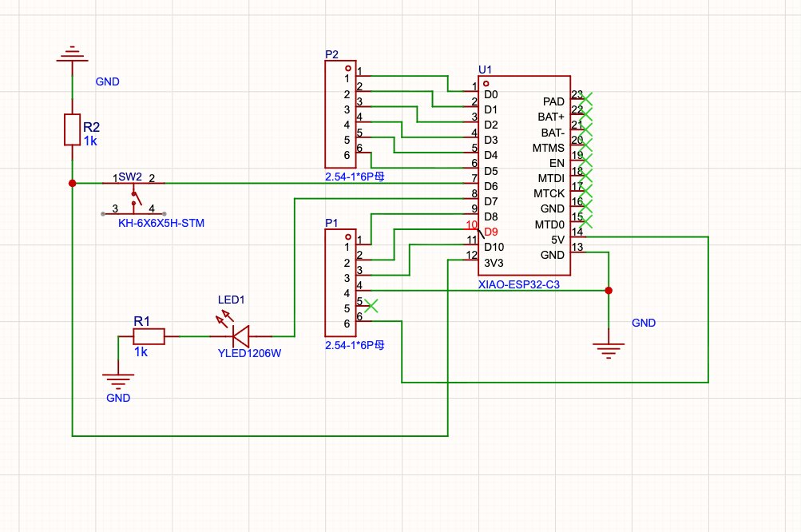The width and height of the screenshot is (801, 532).
Task: Select the P1 header connector body
Action: [341, 283]
